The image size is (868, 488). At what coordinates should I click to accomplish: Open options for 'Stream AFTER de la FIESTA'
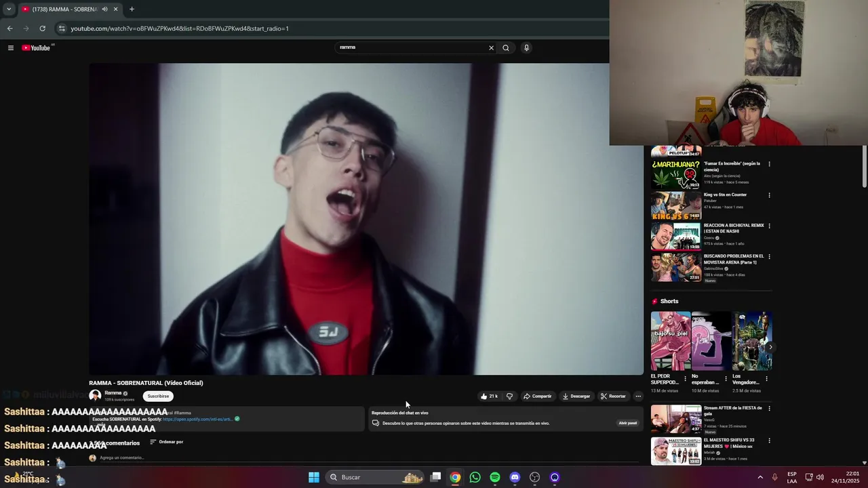point(769,409)
